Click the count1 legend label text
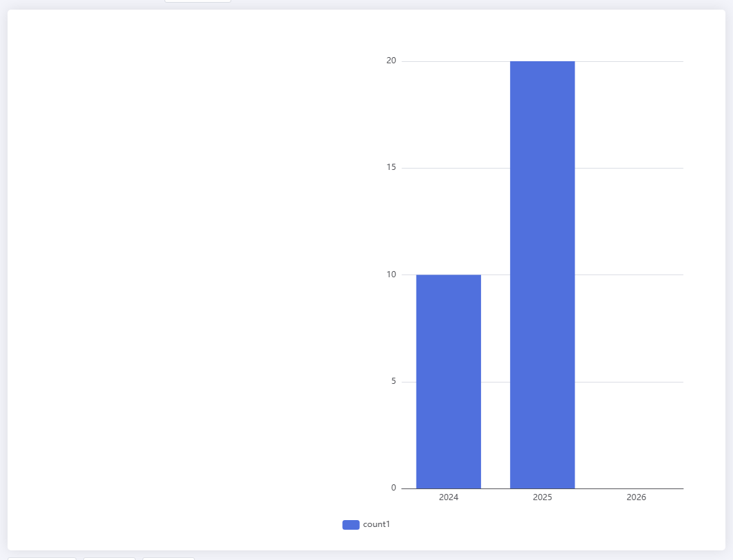The height and width of the screenshot is (560, 733). pyautogui.click(x=376, y=525)
